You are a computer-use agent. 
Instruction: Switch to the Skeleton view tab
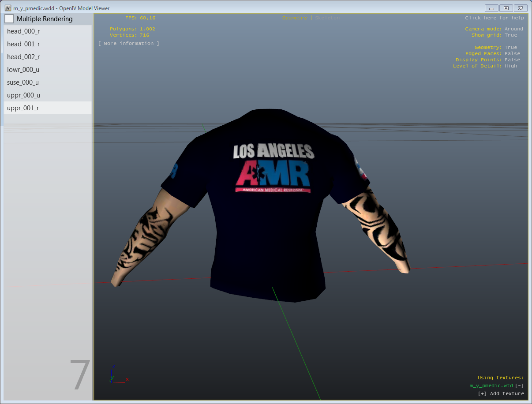327,18
